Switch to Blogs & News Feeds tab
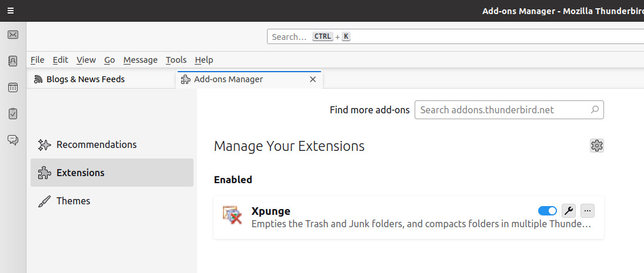Screen dimensions: 644x273 101,79
